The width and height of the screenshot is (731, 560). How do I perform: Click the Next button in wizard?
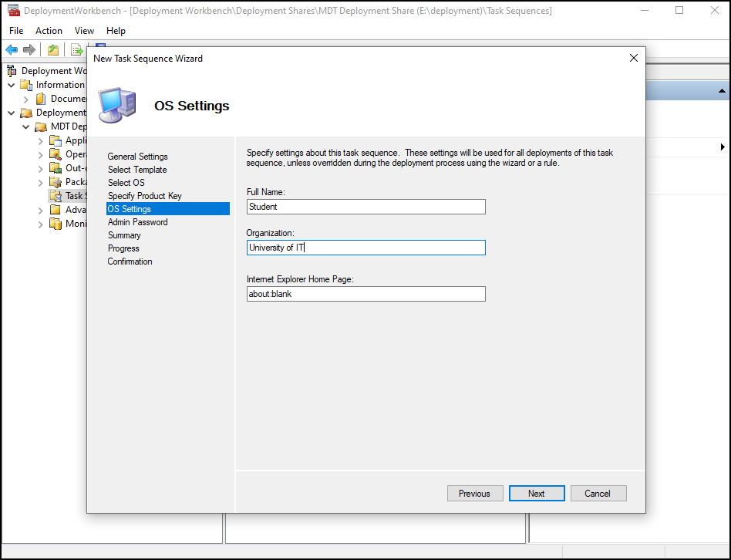[537, 494]
